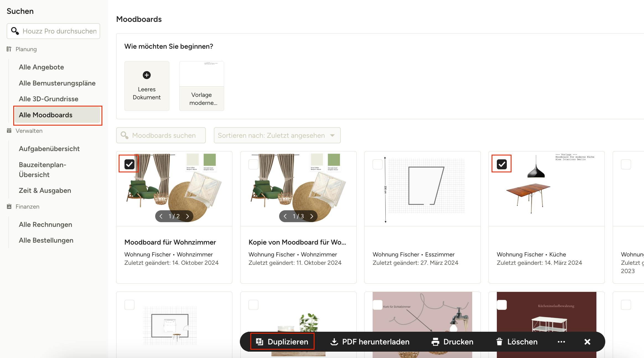Open the three-dot more options menu
Screen dimensions: 644x358
click(561, 342)
